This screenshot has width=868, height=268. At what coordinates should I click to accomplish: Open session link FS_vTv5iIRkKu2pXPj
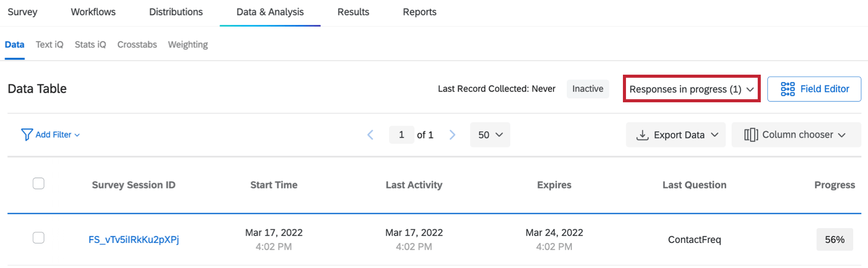134,239
